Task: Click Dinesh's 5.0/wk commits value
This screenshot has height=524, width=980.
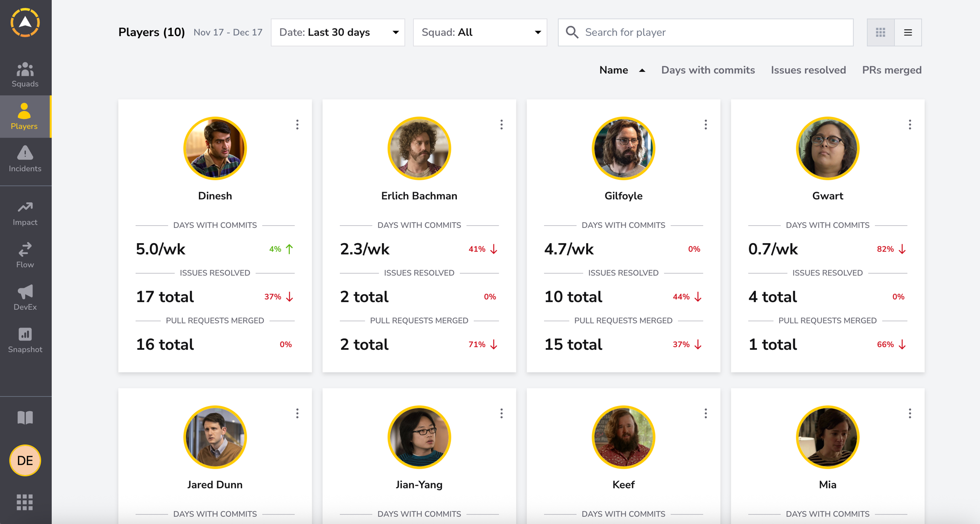Action: 160,249
